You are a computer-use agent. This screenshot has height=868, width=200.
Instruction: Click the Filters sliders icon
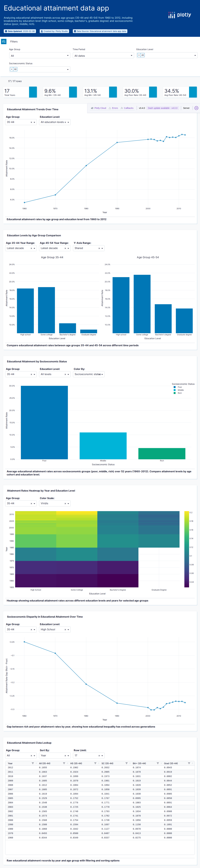4,41
